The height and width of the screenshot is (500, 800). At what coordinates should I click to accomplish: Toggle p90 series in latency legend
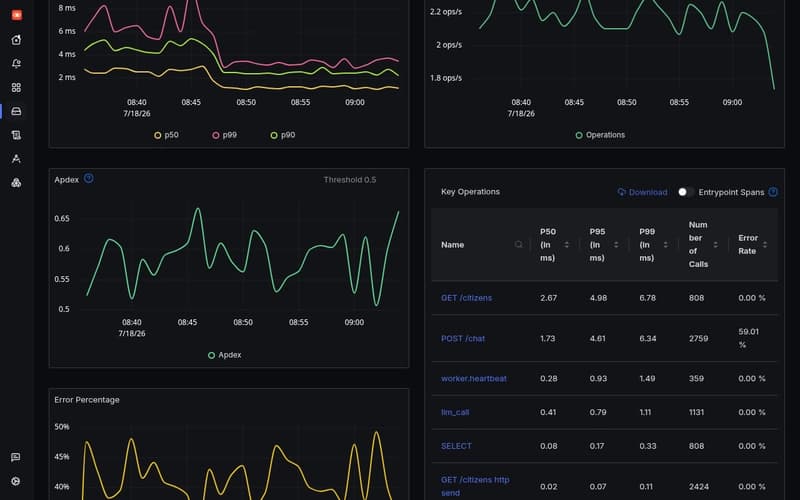point(283,135)
